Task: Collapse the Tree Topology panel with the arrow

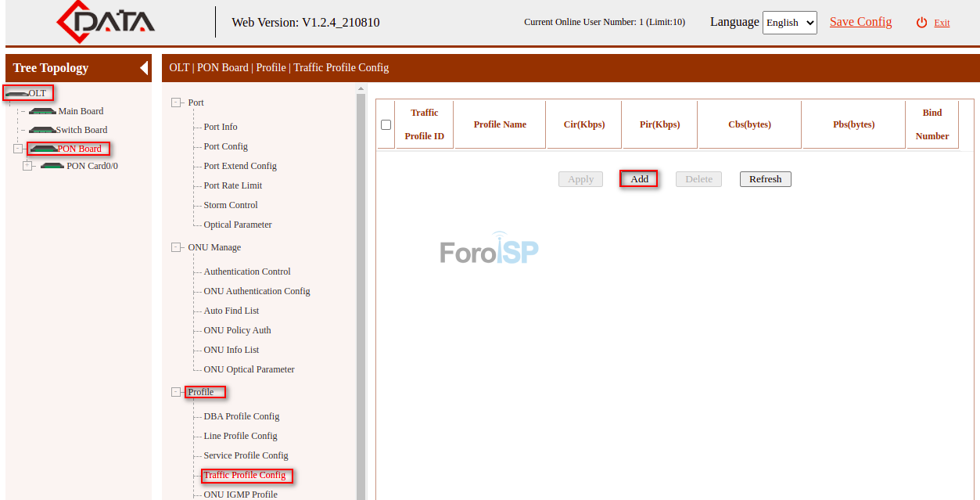Action: [x=143, y=68]
